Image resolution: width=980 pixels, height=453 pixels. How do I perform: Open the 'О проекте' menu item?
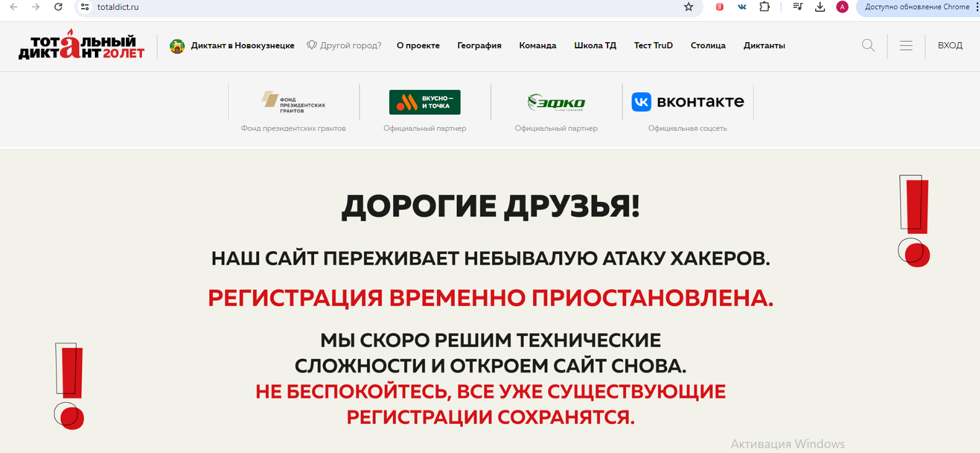pos(418,45)
